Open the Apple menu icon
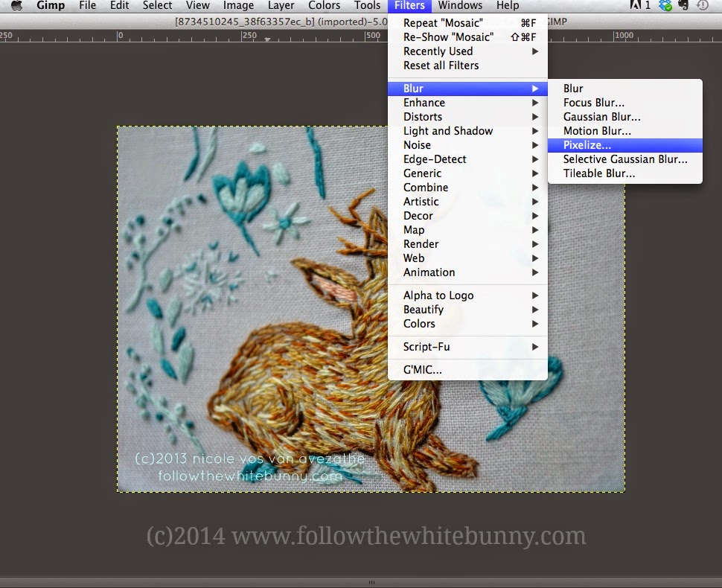Screen dimensions: 722x588 pyautogui.click(x=17, y=5)
